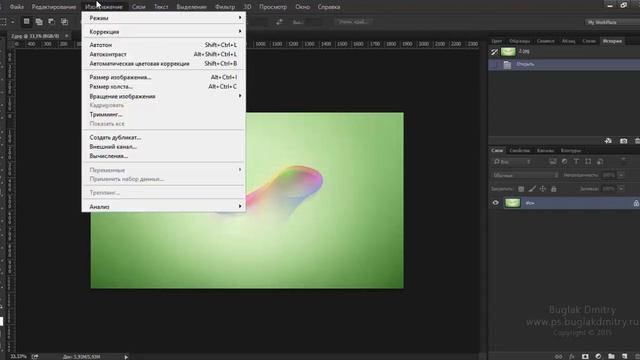Add a layer mask
Image resolution: width=640 pixels, height=360 pixels.
(x=585, y=356)
